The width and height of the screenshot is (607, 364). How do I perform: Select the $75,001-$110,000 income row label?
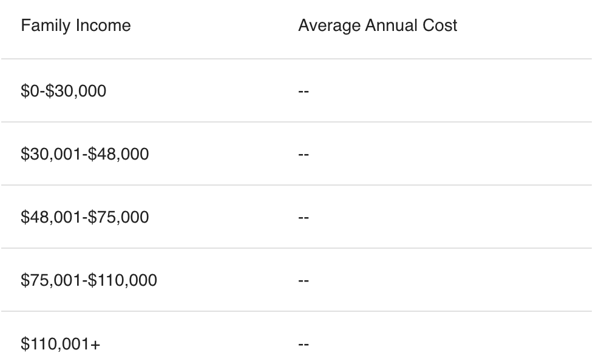point(89,280)
